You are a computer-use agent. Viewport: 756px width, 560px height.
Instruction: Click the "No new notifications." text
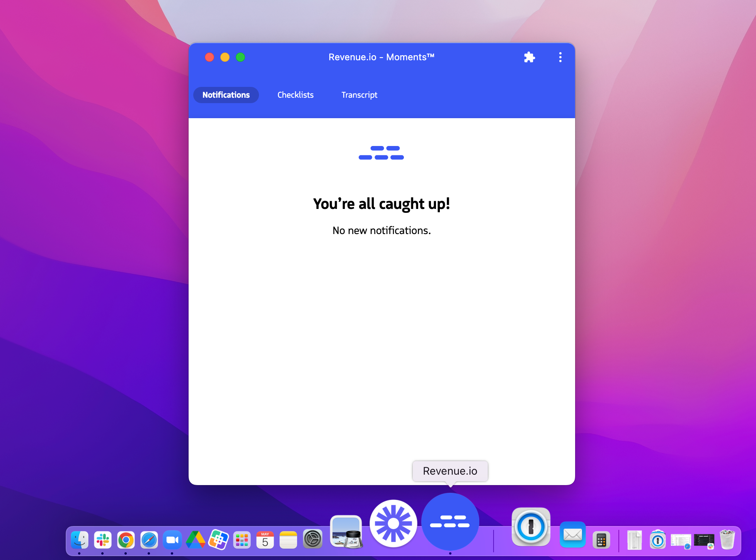[x=381, y=231]
